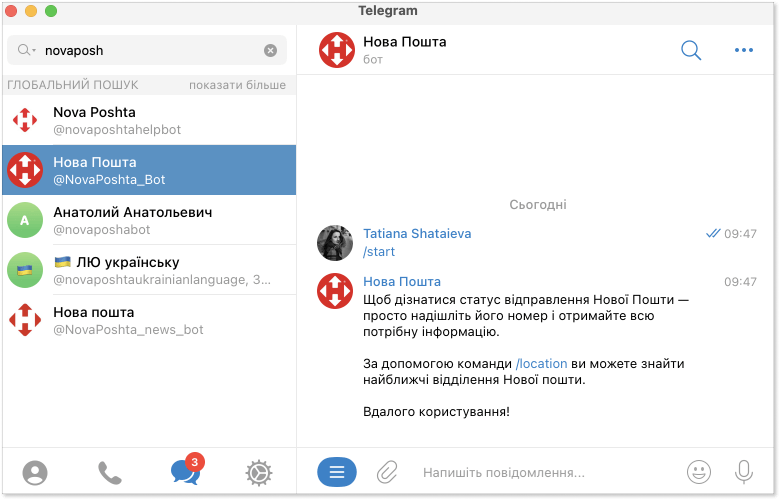Open the bot profile from header avatar
The image size is (780, 500).
click(337, 50)
